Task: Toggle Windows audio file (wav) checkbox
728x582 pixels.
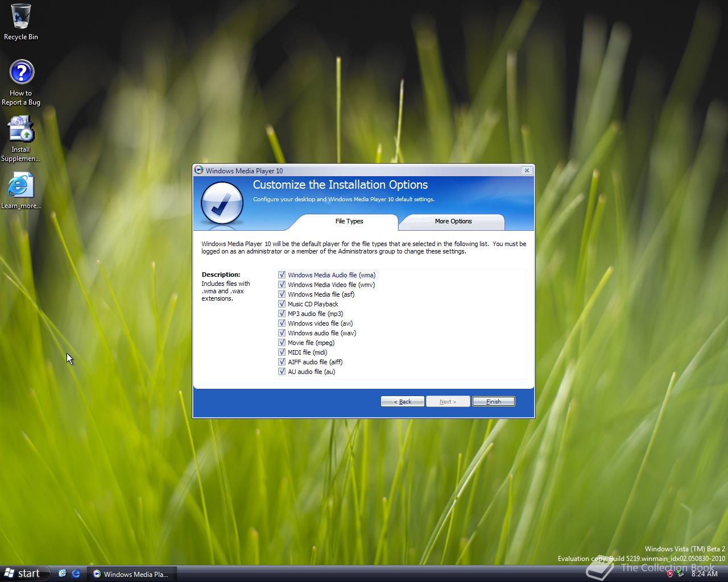Action: click(282, 333)
